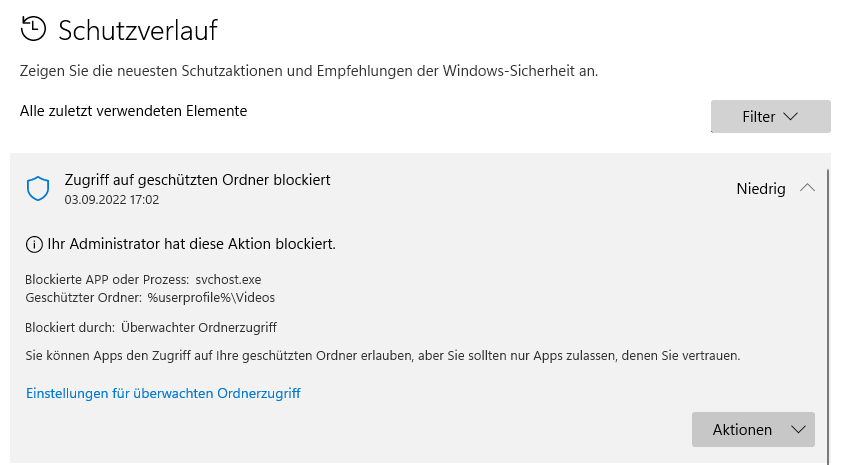Click the timestamp 03.09.2022 17:02
842x465 pixels.
coord(112,199)
